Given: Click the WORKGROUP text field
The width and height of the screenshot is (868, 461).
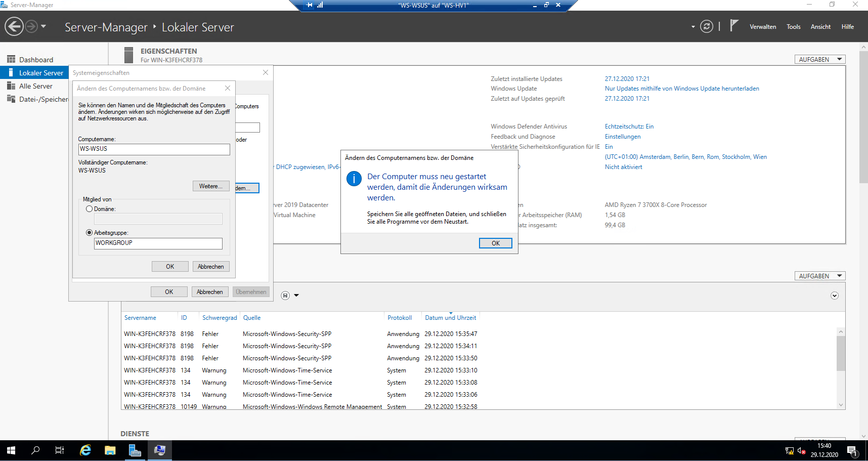Looking at the screenshot, I should point(158,243).
